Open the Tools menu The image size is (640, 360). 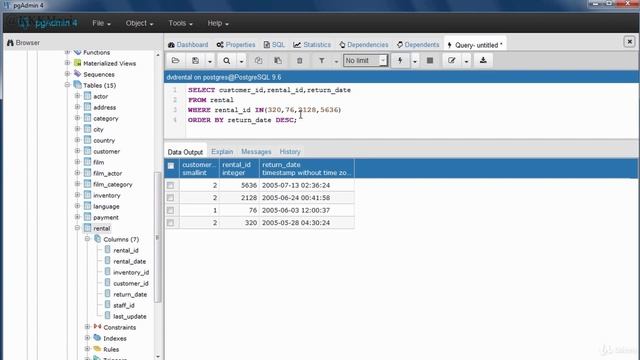tap(180, 23)
